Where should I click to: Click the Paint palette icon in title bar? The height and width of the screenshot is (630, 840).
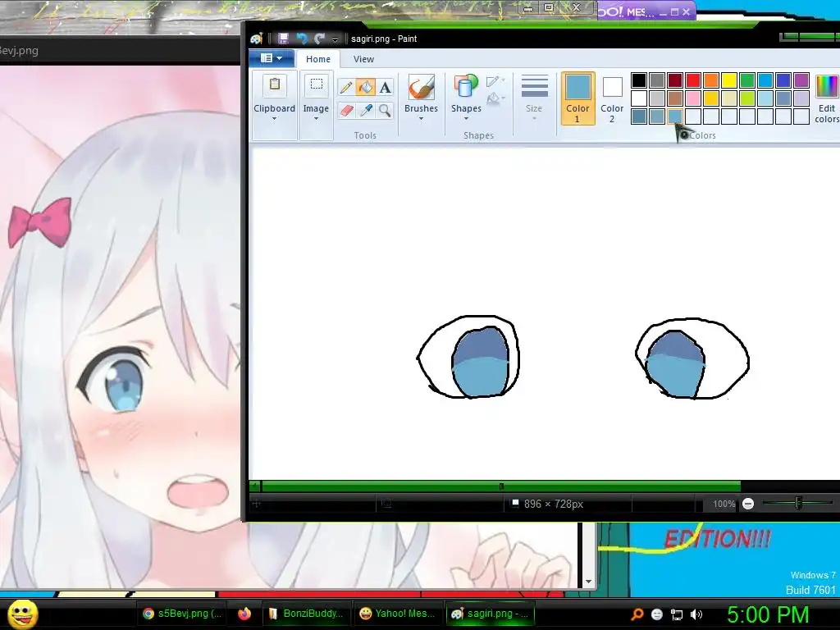[x=257, y=39]
